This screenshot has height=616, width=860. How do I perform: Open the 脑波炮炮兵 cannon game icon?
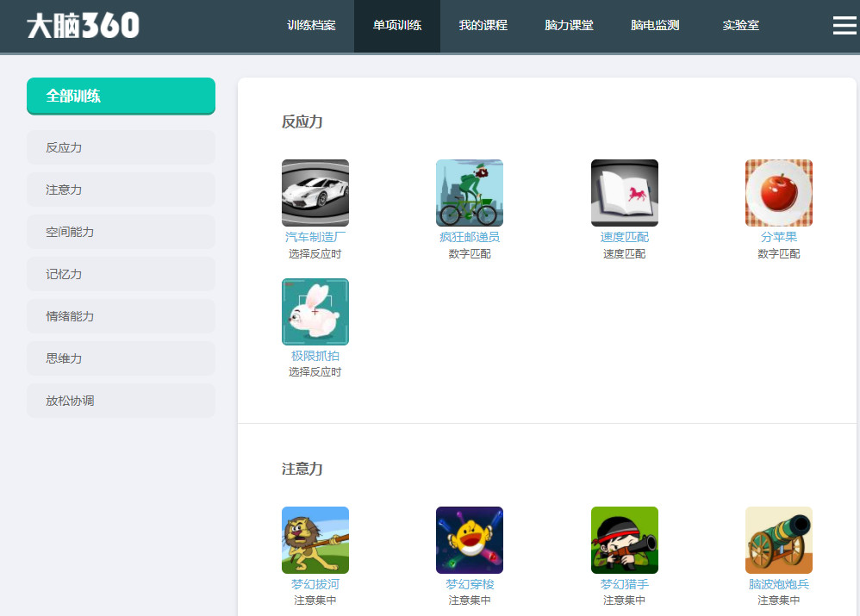pos(778,539)
